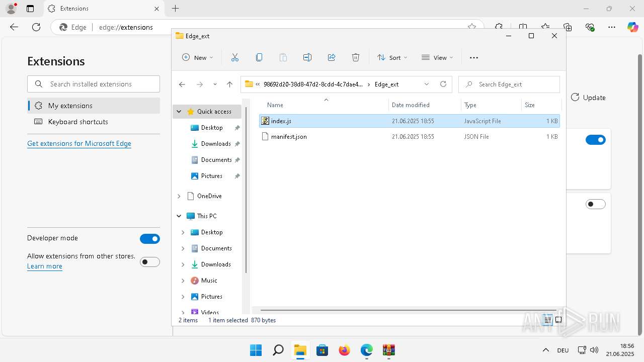This screenshot has height=362, width=644.
Task: Click the Search installed extensions field
Action: pos(94,84)
